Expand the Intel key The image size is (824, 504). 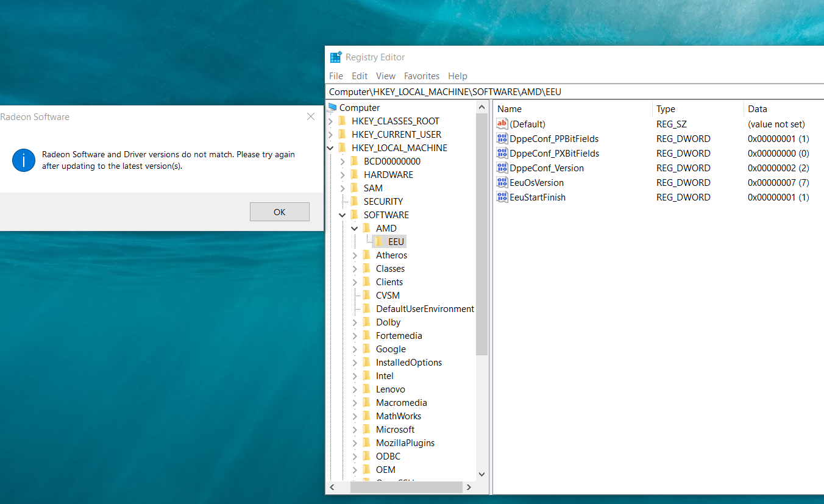tap(355, 376)
